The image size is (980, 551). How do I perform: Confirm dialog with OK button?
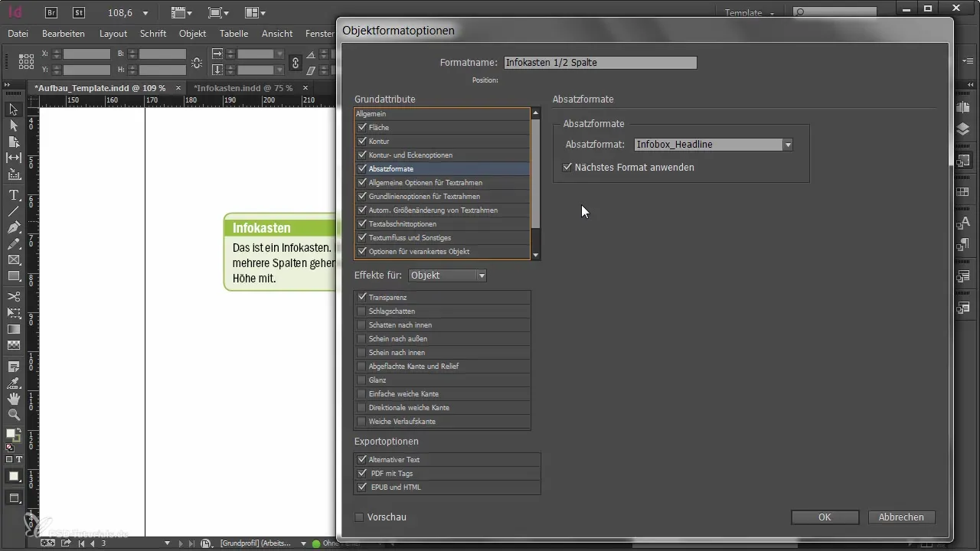(825, 517)
